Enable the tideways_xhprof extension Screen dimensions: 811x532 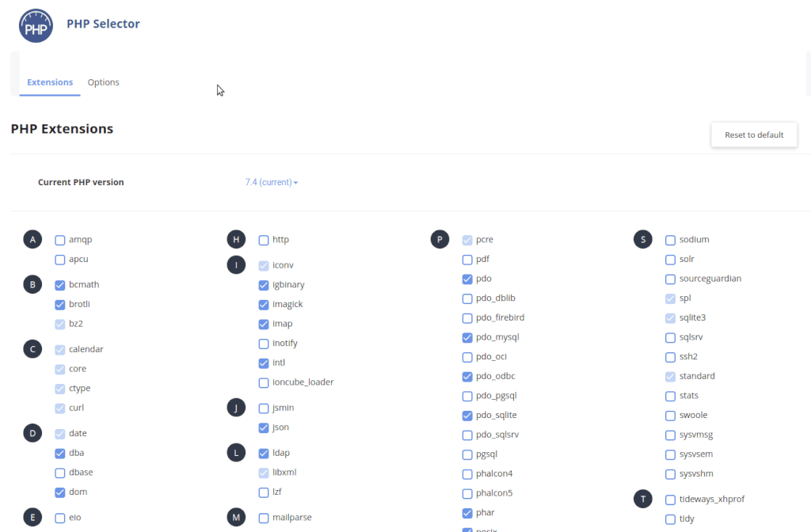pyautogui.click(x=670, y=499)
